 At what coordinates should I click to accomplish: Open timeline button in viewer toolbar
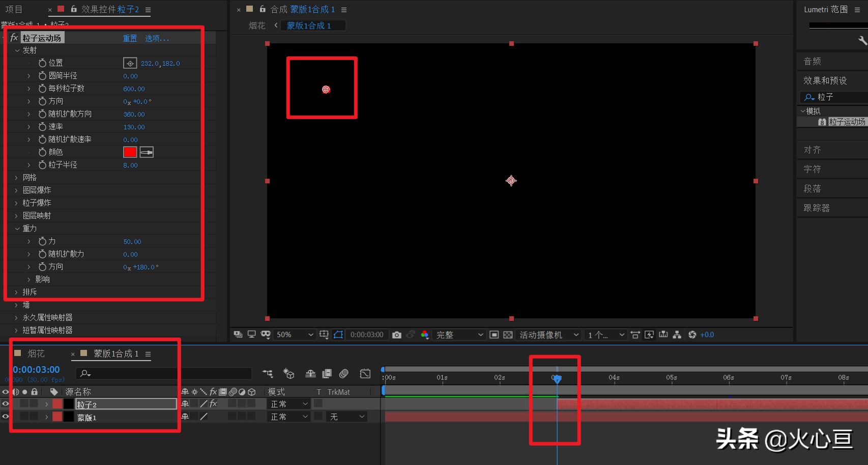(x=663, y=335)
